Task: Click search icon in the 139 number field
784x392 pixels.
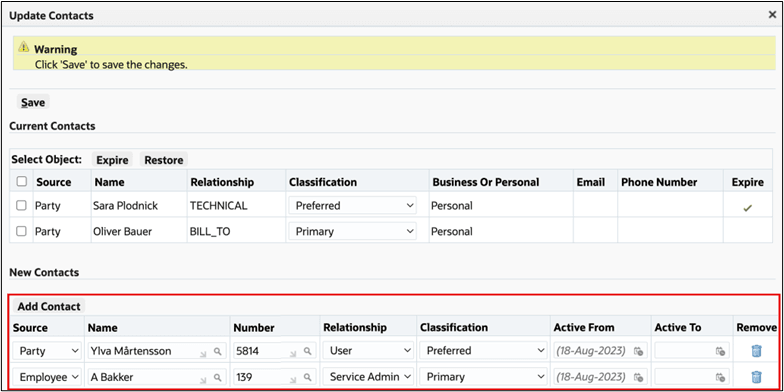Action: tap(308, 377)
